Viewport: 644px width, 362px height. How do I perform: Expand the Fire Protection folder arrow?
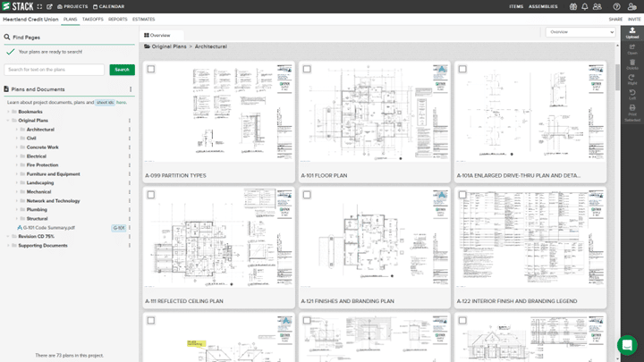tap(16, 165)
